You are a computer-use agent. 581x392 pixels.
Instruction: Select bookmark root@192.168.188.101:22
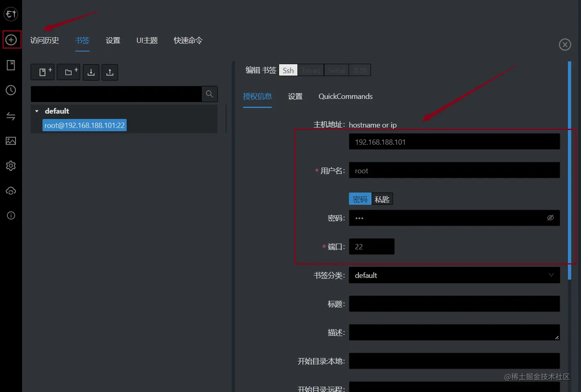pyautogui.click(x=85, y=125)
